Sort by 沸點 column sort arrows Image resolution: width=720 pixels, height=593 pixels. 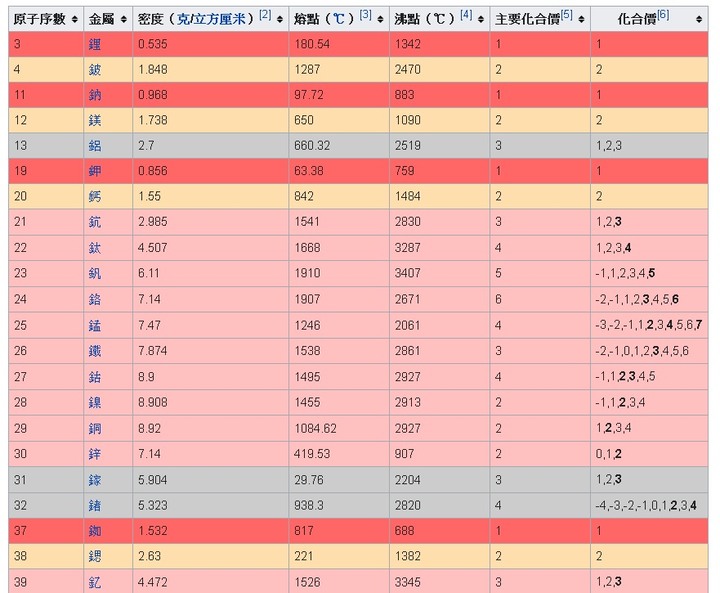(481, 19)
